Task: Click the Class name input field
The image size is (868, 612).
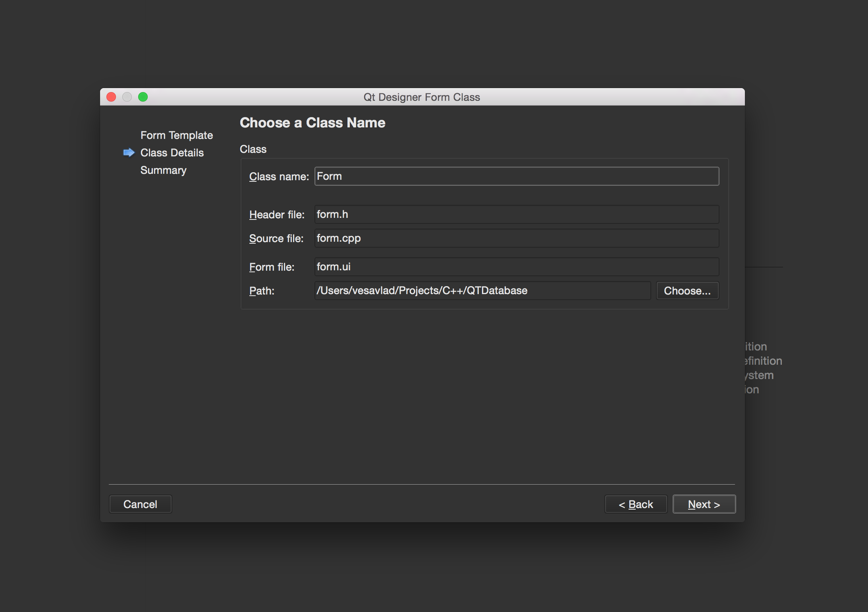Action: [516, 176]
